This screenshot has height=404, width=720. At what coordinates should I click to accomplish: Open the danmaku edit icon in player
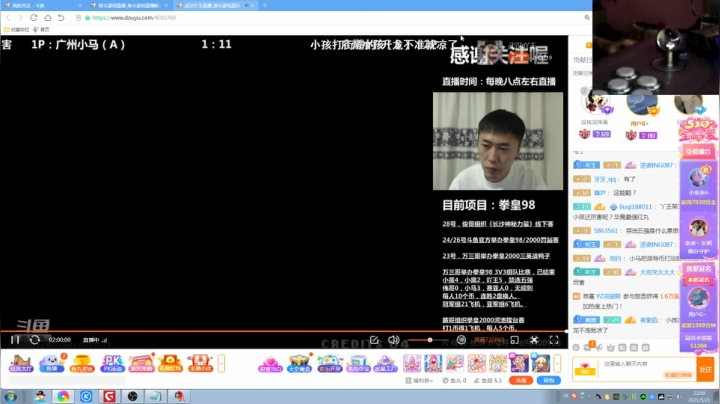(374, 340)
